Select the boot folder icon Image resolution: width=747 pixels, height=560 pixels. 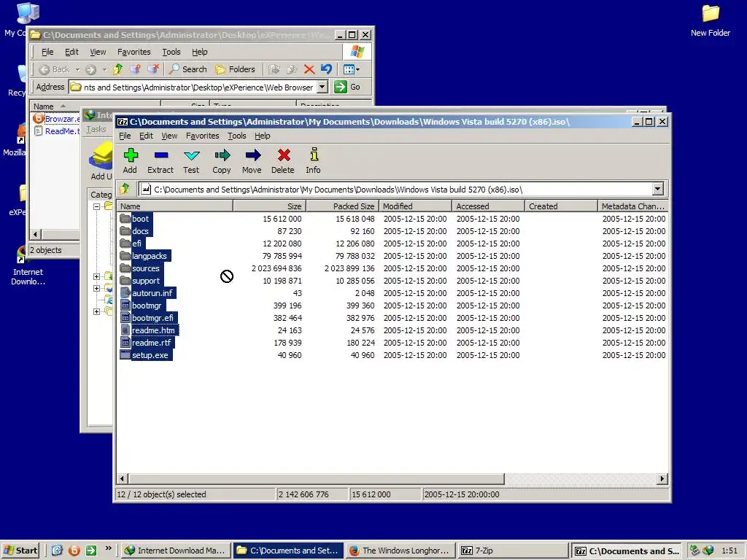[x=125, y=219]
